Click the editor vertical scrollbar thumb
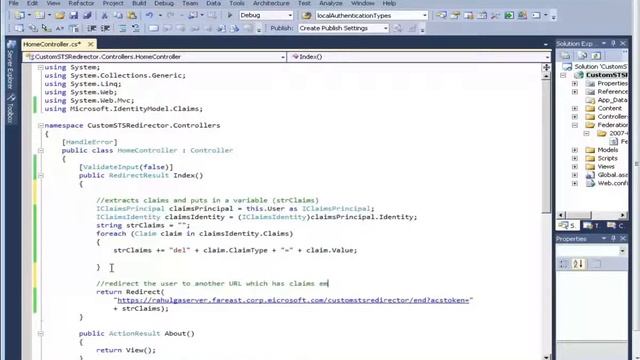The image size is (640, 360). click(546, 146)
